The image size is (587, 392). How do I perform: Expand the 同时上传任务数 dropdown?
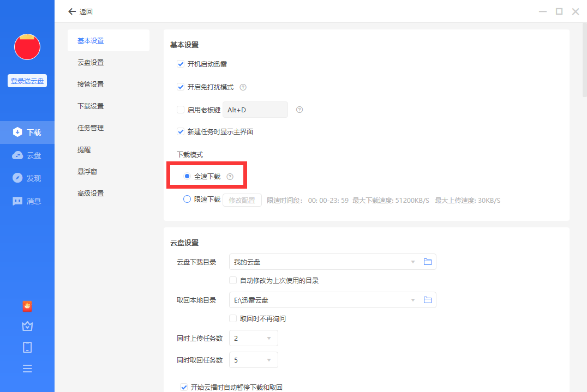point(254,339)
